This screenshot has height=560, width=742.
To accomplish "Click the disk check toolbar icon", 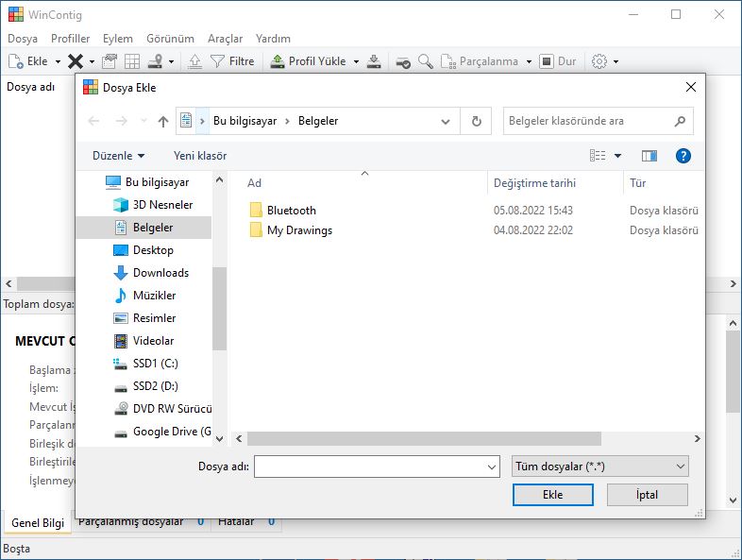I will pos(403,61).
